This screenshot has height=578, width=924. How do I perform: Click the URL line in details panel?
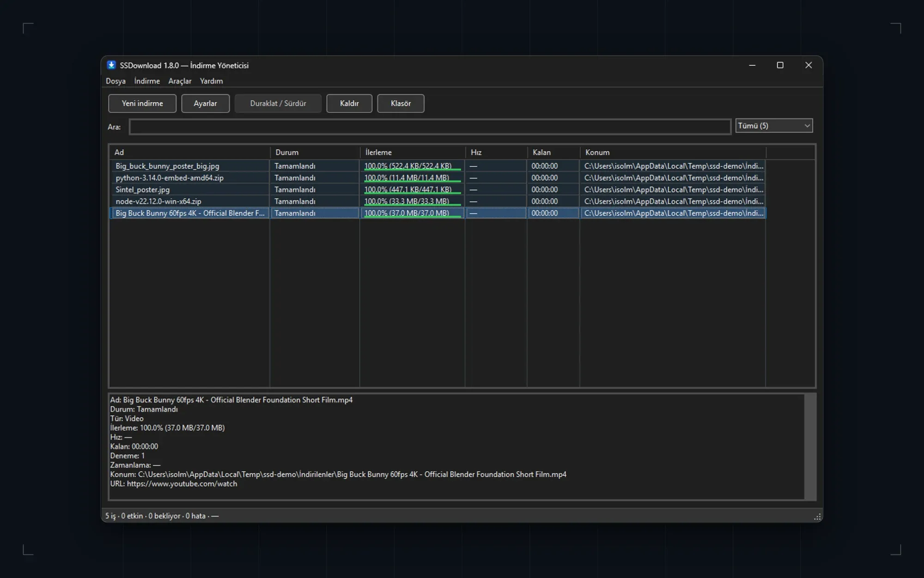click(x=173, y=484)
